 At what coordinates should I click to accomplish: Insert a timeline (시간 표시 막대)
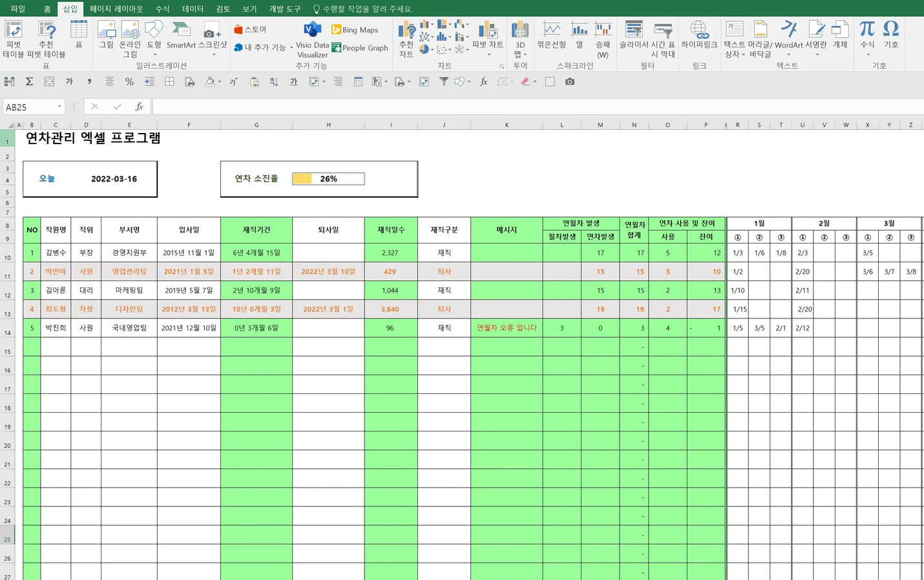(663, 39)
